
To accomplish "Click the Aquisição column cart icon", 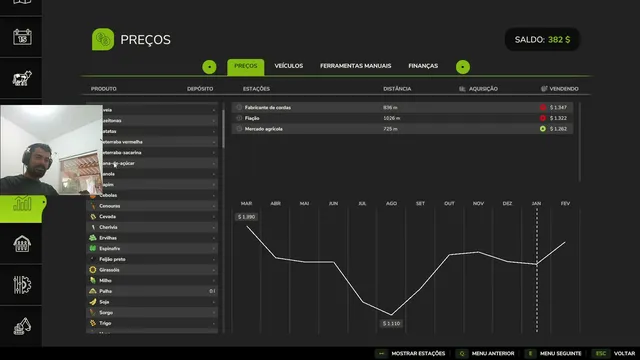I will 462,89.
